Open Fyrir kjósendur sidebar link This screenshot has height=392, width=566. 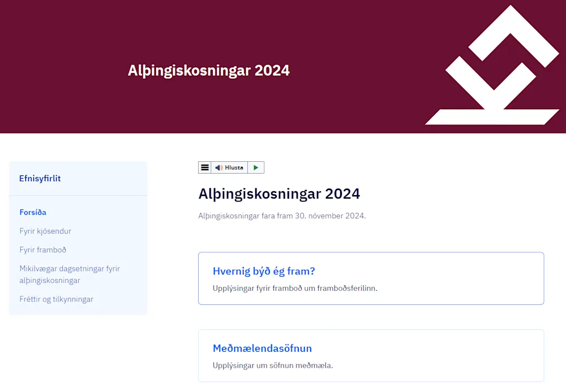(x=45, y=231)
